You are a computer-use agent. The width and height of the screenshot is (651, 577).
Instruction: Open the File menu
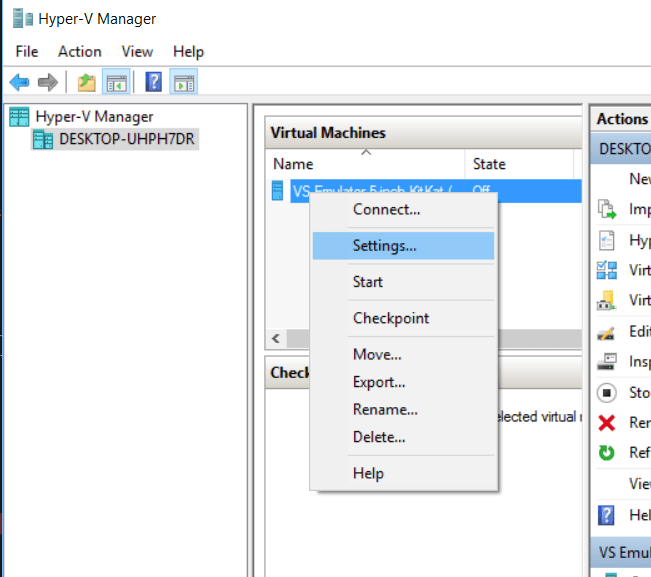click(27, 51)
